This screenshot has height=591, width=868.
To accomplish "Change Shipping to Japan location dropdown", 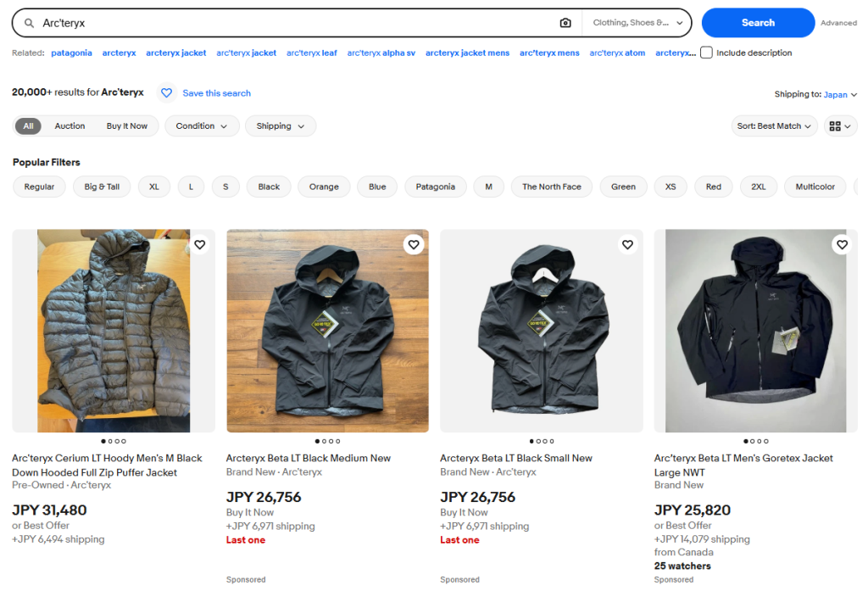I will point(840,95).
